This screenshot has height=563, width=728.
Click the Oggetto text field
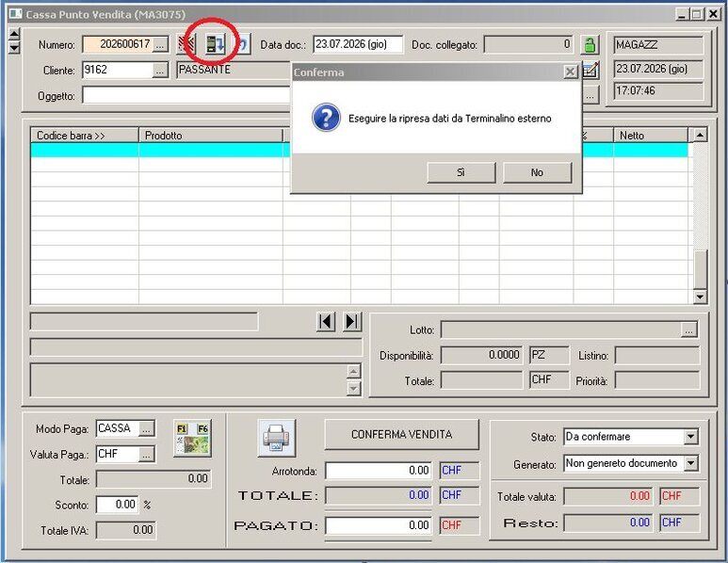[186, 96]
